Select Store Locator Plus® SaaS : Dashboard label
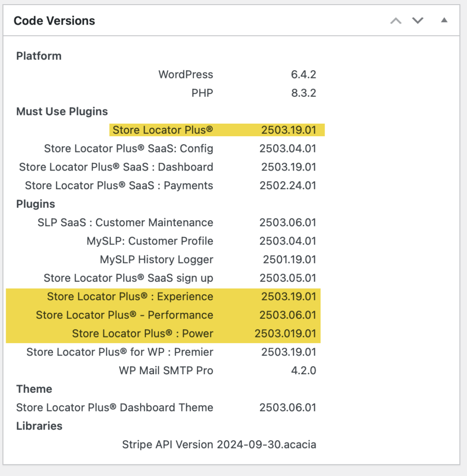 pyautogui.click(x=116, y=167)
